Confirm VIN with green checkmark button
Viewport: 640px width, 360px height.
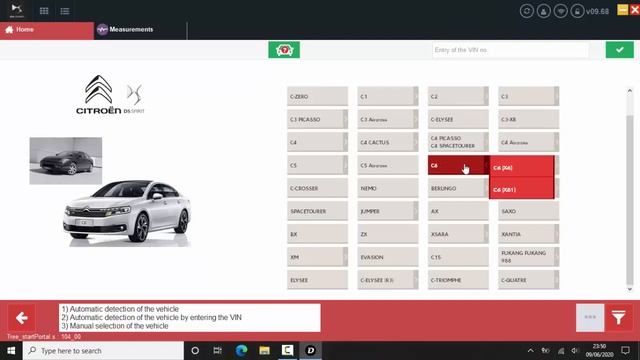pos(620,50)
